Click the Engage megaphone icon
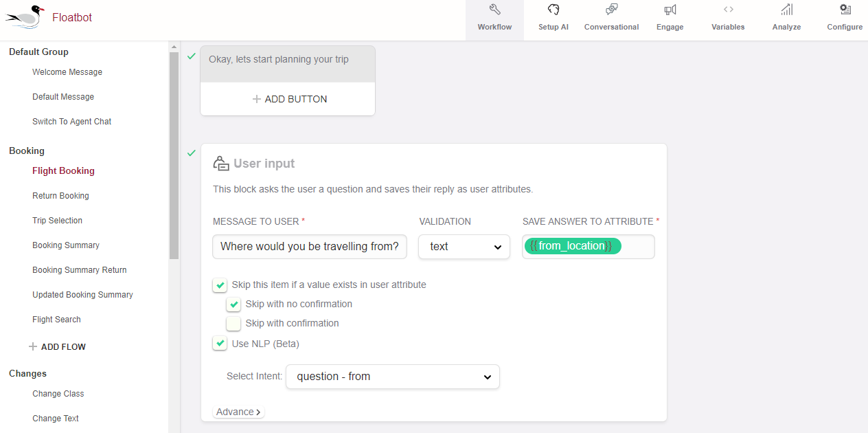The image size is (868, 433). 670,10
